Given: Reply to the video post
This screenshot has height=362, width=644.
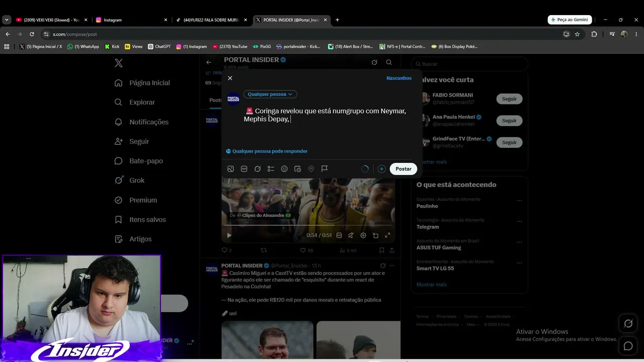Looking at the screenshot, I should (226, 250).
